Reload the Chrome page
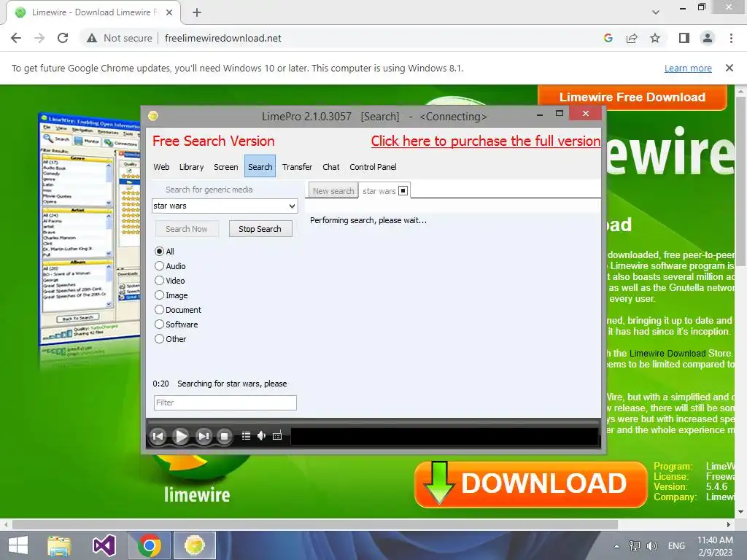 tap(63, 38)
